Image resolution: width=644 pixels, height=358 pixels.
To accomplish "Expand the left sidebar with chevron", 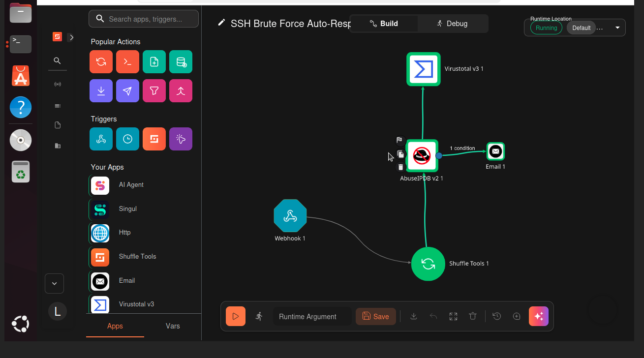I will pyautogui.click(x=71, y=37).
